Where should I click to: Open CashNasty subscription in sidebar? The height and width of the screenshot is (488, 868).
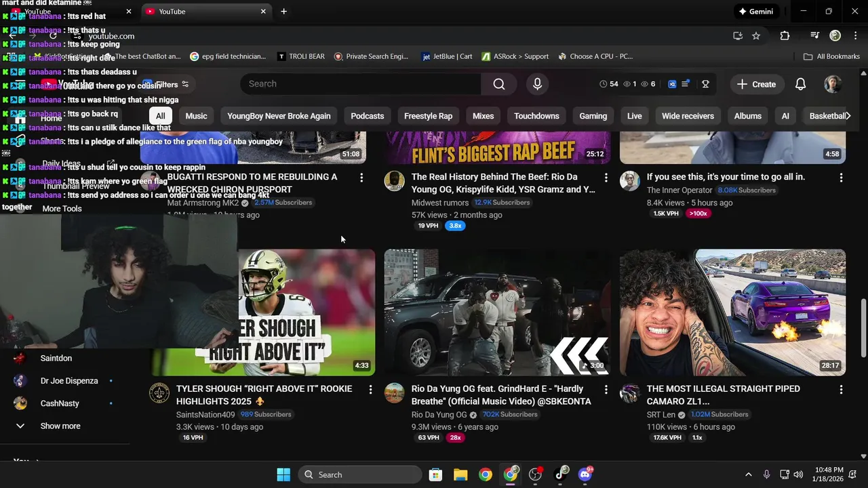click(x=60, y=403)
